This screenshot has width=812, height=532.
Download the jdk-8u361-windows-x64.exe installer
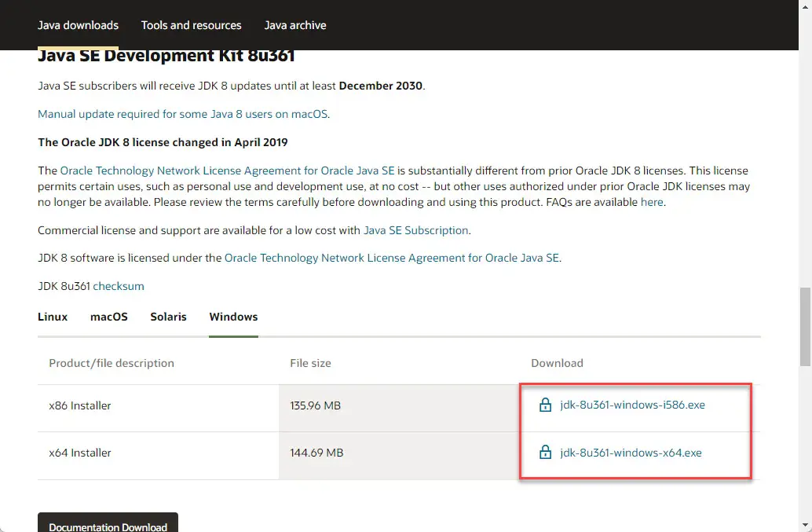click(x=631, y=453)
